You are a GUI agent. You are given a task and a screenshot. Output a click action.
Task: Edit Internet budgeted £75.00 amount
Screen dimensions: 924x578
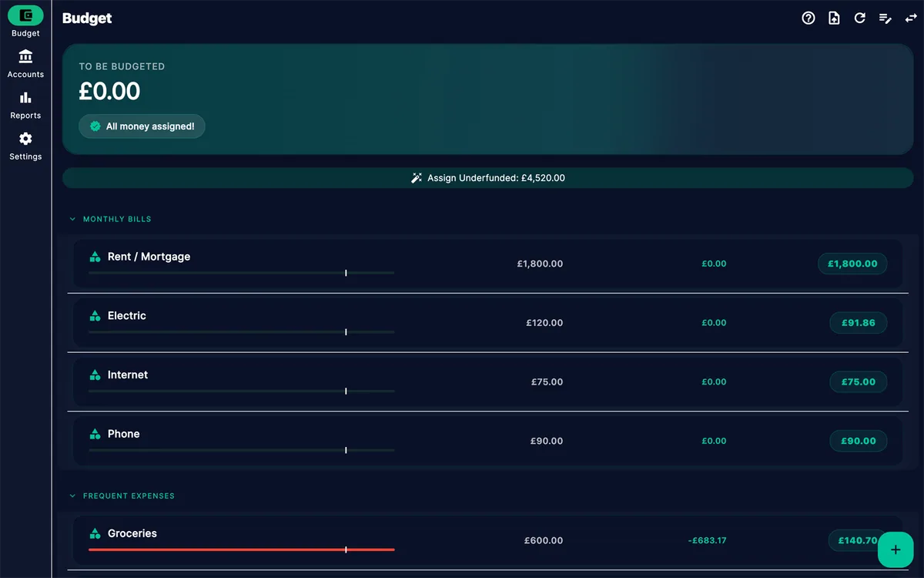point(547,381)
